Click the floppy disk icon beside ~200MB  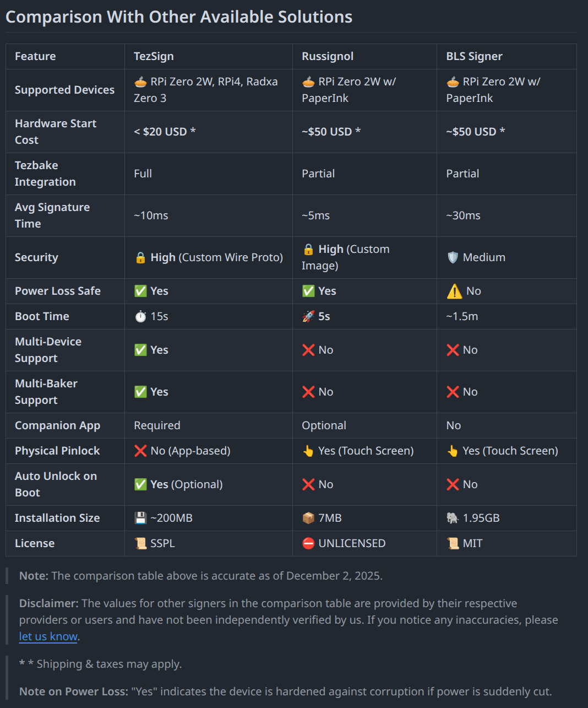(141, 518)
